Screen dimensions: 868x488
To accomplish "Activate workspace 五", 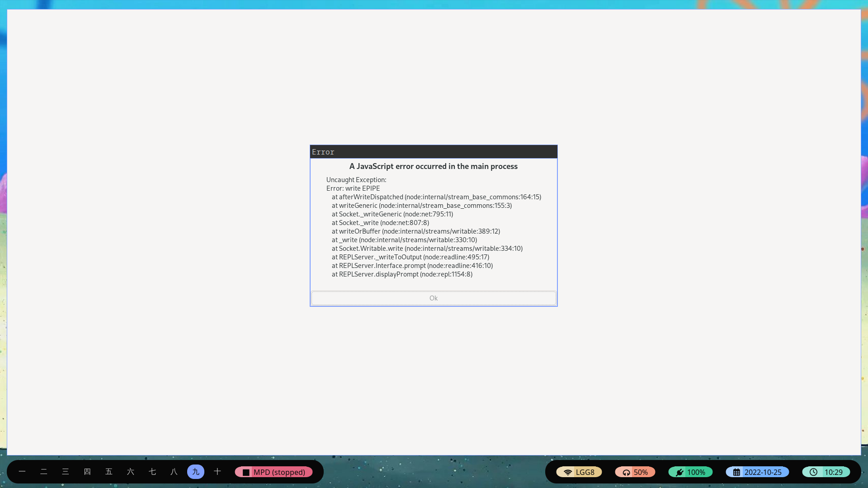I will click(109, 472).
